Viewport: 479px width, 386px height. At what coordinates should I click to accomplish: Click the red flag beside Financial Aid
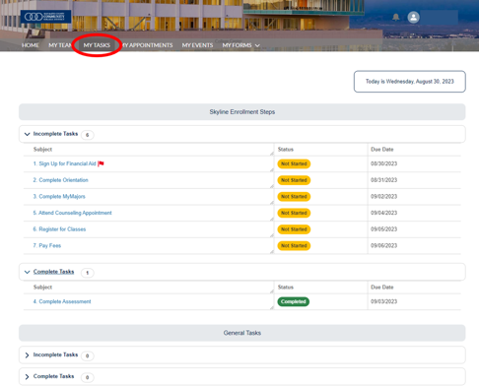[x=101, y=164]
